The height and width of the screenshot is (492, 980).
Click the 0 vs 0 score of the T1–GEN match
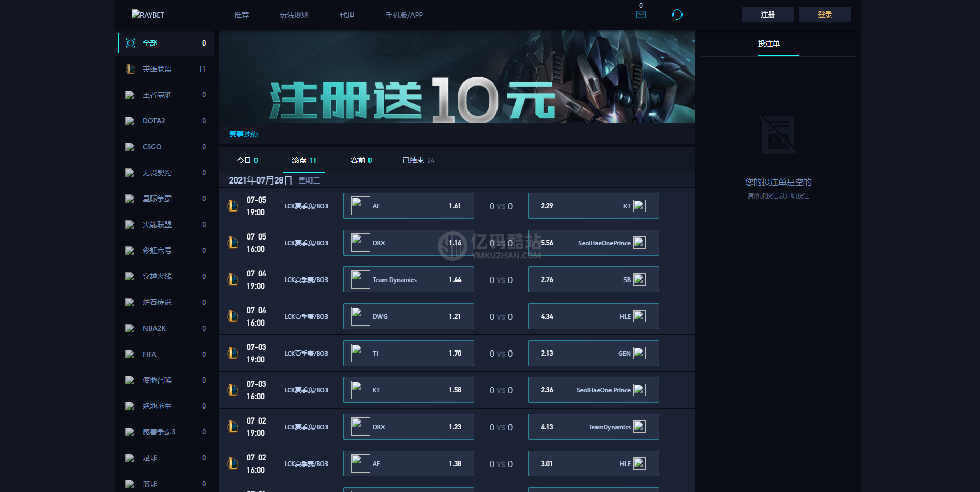(501, 354)
